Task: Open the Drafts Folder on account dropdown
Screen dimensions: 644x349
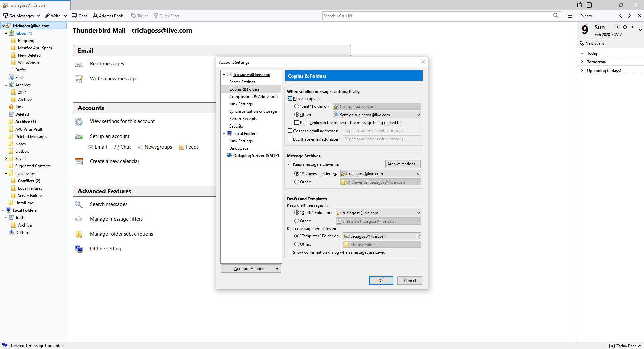Action: 378,213
